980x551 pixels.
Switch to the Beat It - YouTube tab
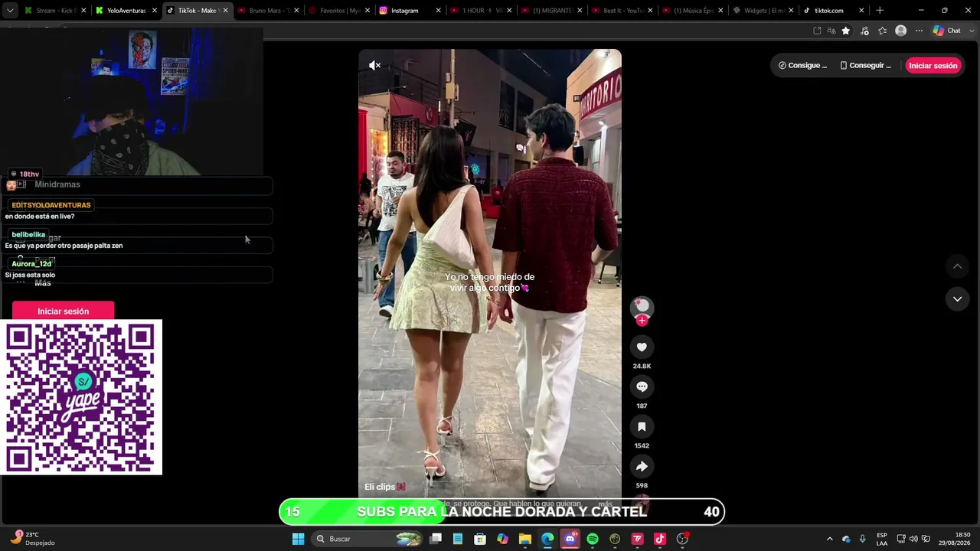(622, 11)
